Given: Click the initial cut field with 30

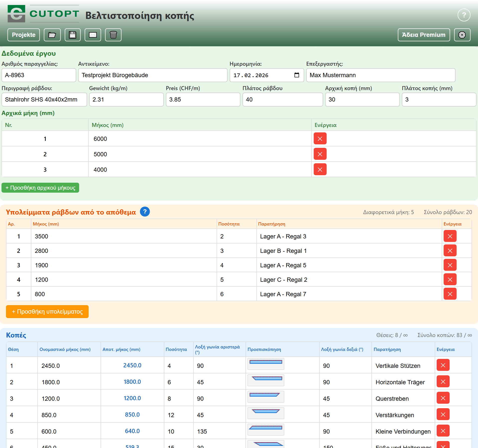Looking at the screenshot, I should click(362, 100).
